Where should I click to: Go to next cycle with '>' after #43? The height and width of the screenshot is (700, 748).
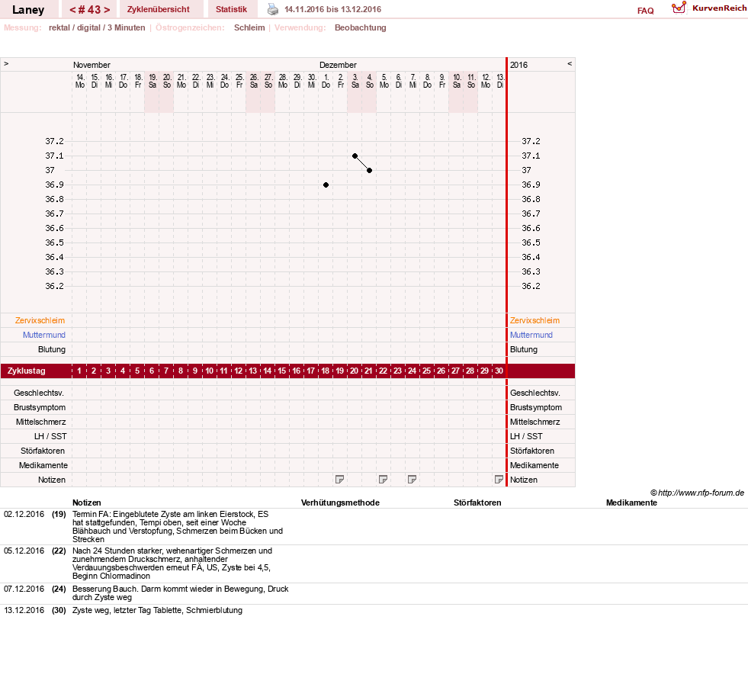tap(107, 10)
